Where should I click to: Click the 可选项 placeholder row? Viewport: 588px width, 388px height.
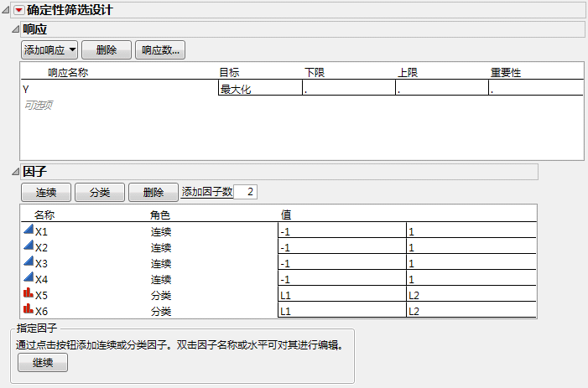click(x=39, y=105)
